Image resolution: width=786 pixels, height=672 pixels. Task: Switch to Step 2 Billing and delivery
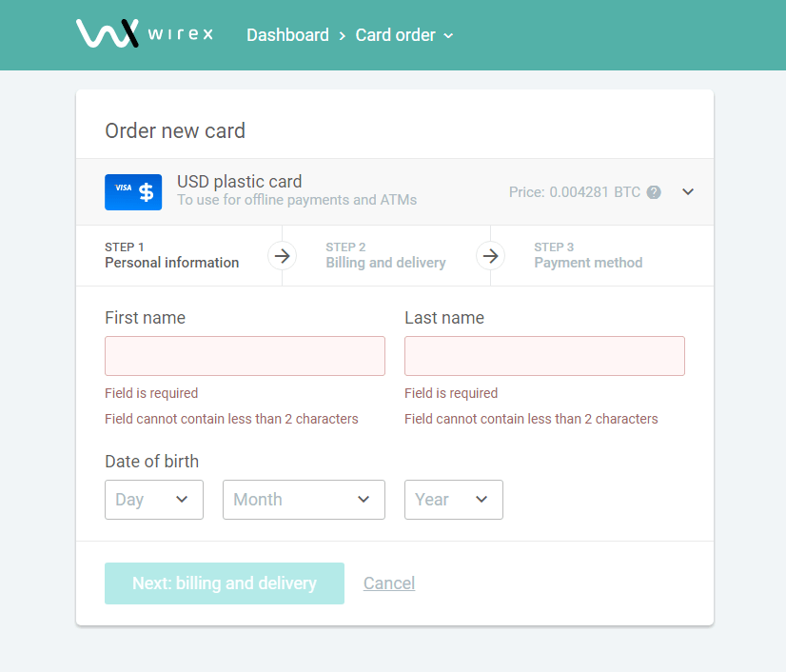(x=385, y=255)
